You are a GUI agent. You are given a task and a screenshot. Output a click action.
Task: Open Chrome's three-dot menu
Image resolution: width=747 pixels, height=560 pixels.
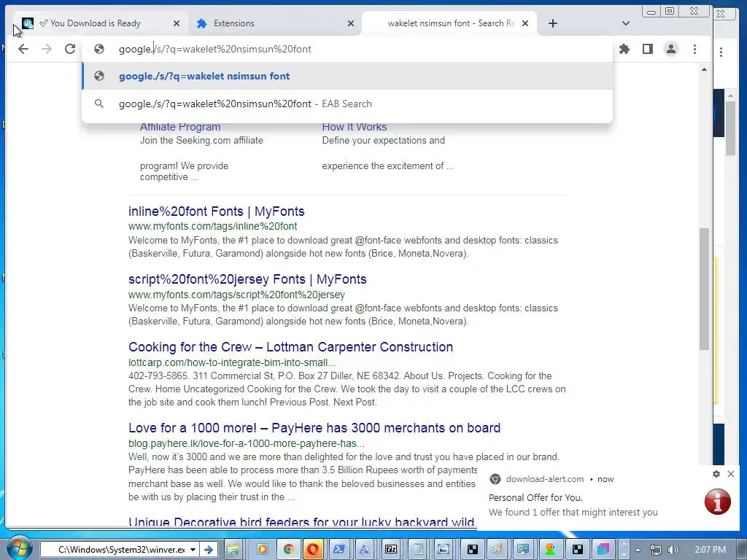(694, 49)
